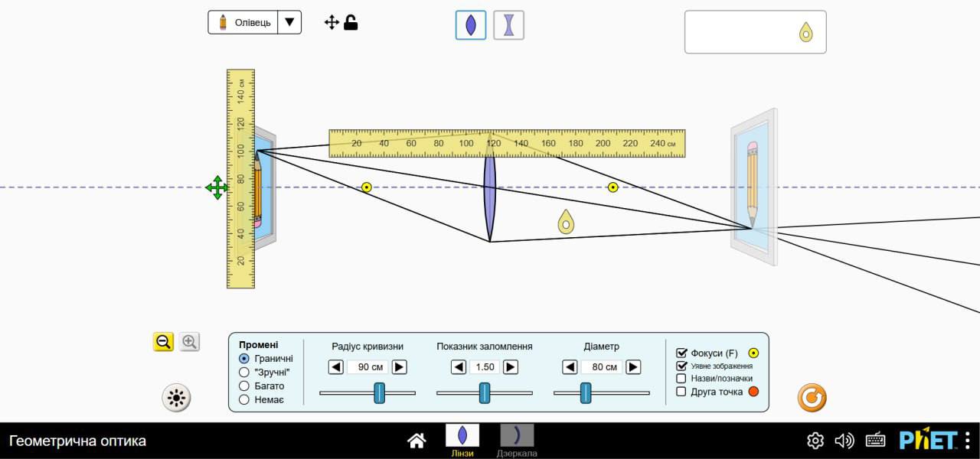Toggle the light rays brightness button
Image resolution: width=980 pixels, height=459 pixels.
point(176,398)
